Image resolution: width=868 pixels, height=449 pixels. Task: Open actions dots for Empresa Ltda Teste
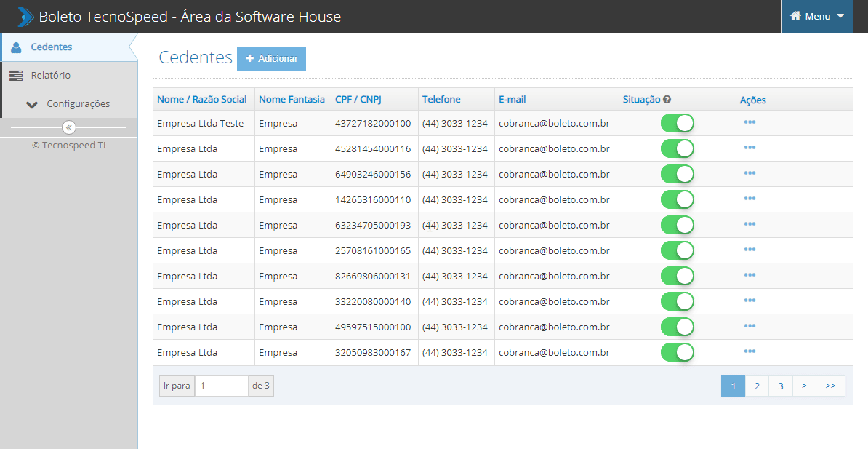[750, 122]
